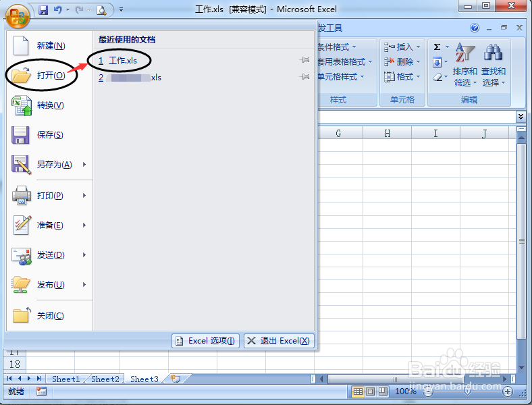
Task: Click the Redo icon in Quick Access Toolbar
Action: tap(80, 10)
